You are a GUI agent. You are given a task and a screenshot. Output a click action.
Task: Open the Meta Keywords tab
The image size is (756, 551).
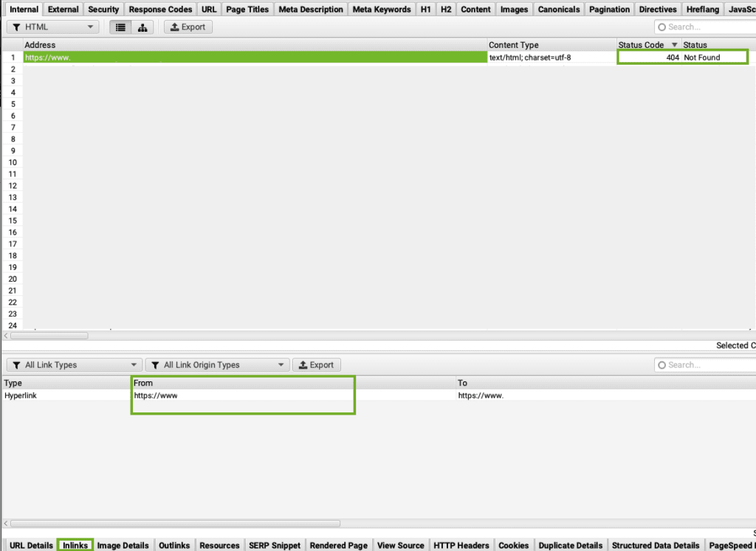382,9
